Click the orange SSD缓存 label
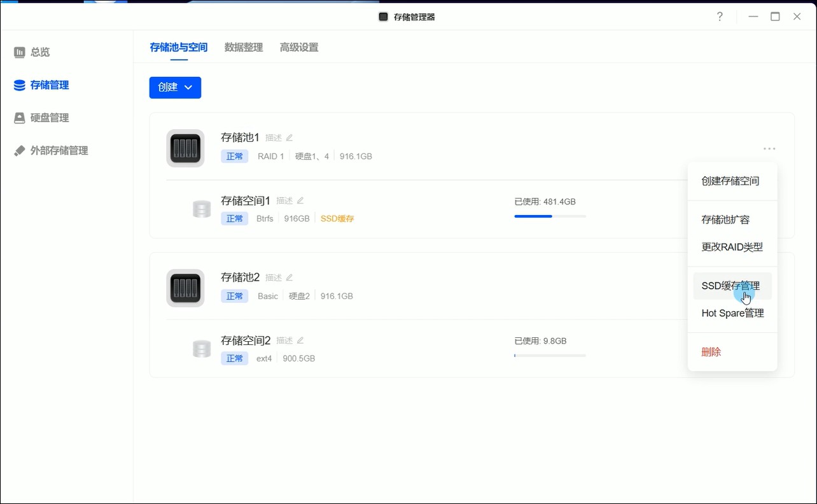 point(337,219)
